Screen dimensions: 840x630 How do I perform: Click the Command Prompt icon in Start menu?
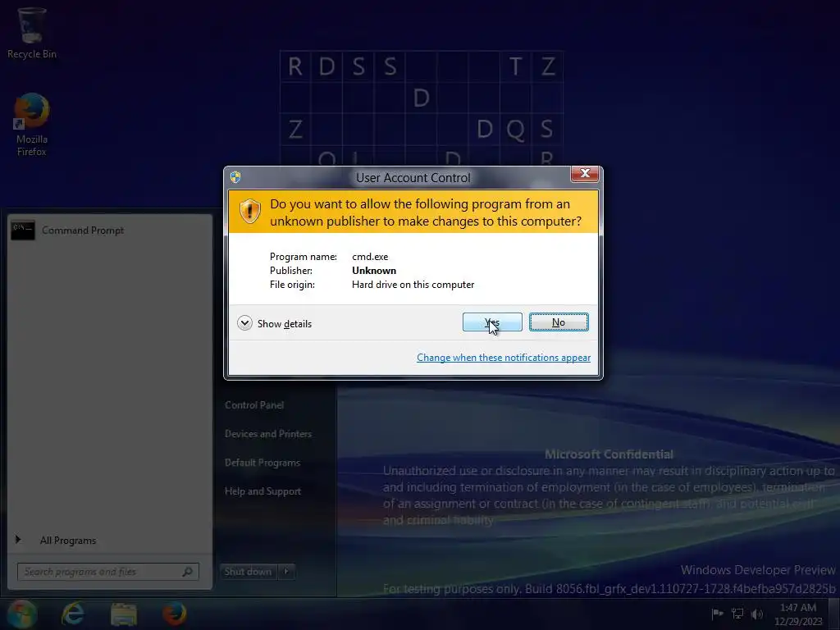click(23, 231)
